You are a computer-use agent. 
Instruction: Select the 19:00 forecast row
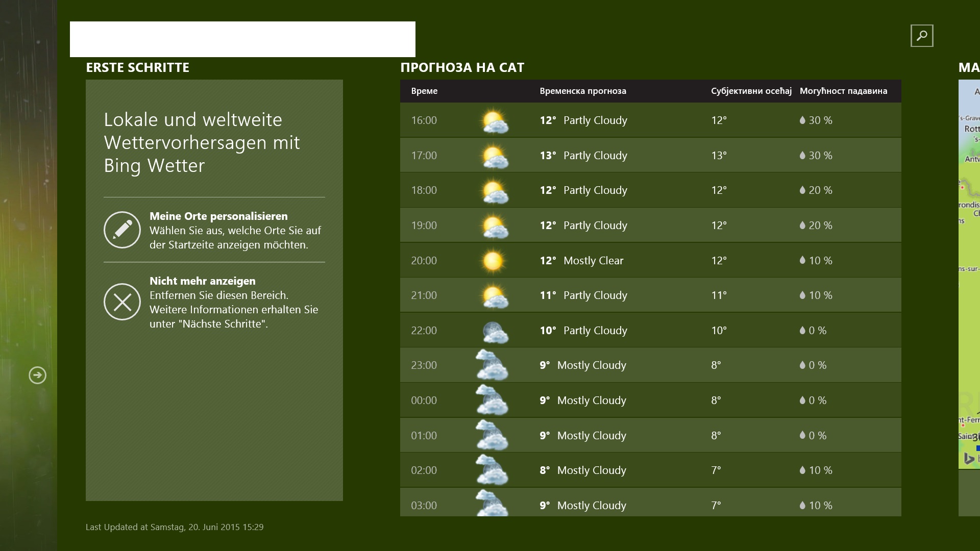pos(650,225)
